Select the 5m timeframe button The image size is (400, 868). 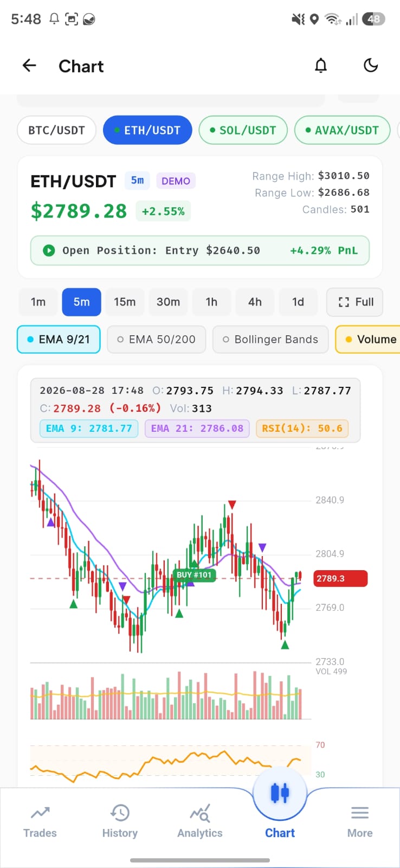[81, 302]
